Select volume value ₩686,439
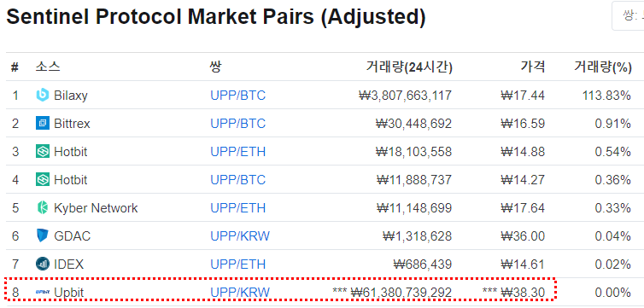 423,264
